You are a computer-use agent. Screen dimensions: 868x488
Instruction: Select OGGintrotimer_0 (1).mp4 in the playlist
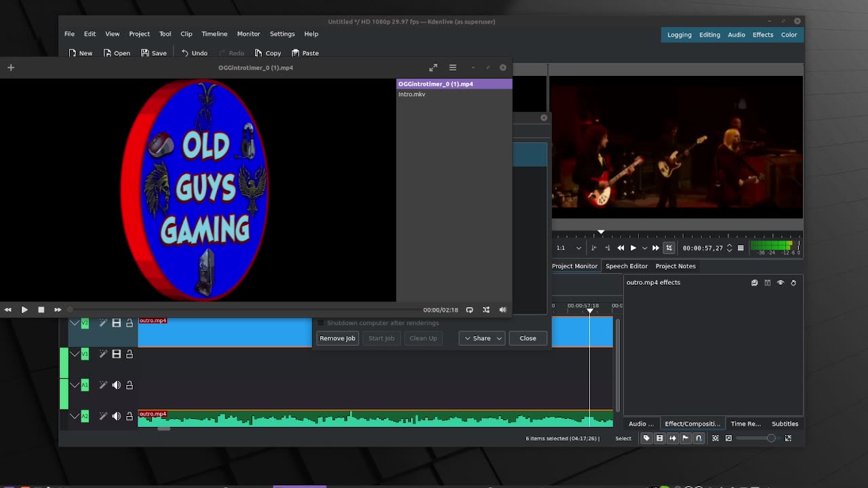point(454,84)
